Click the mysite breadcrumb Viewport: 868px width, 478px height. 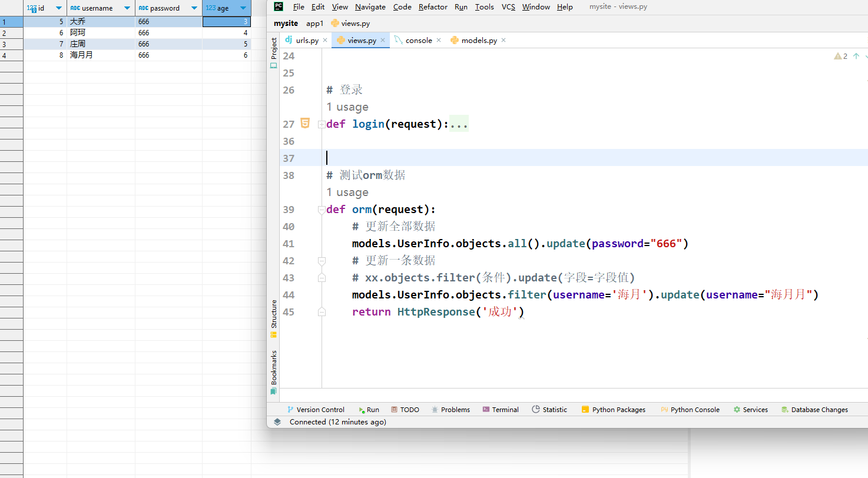tap(286, 24)
